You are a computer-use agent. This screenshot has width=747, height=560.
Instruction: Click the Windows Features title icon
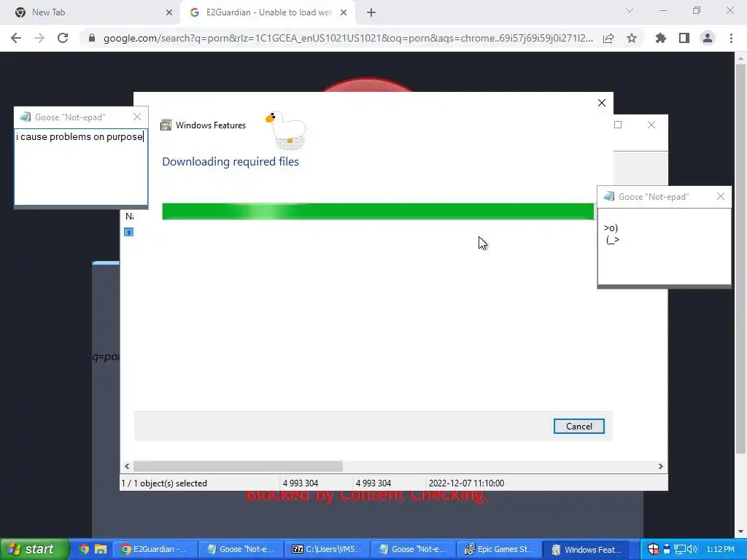pos(166,125)
